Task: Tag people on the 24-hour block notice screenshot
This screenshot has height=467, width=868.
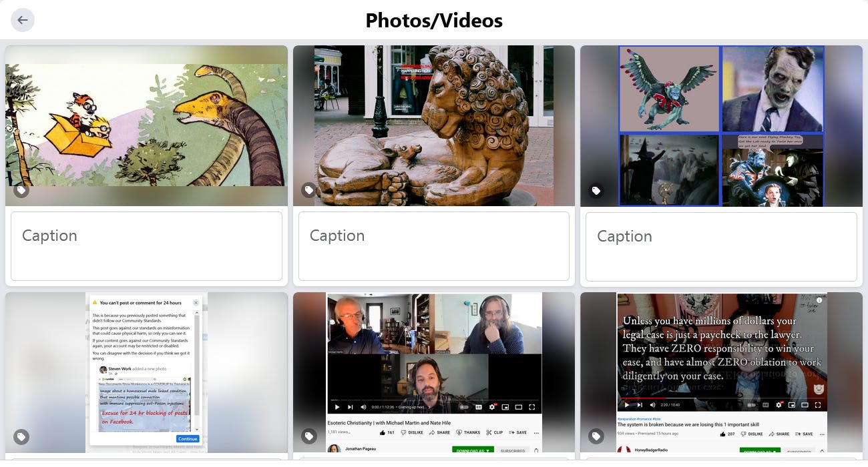Action: click(x=21, y=437)
